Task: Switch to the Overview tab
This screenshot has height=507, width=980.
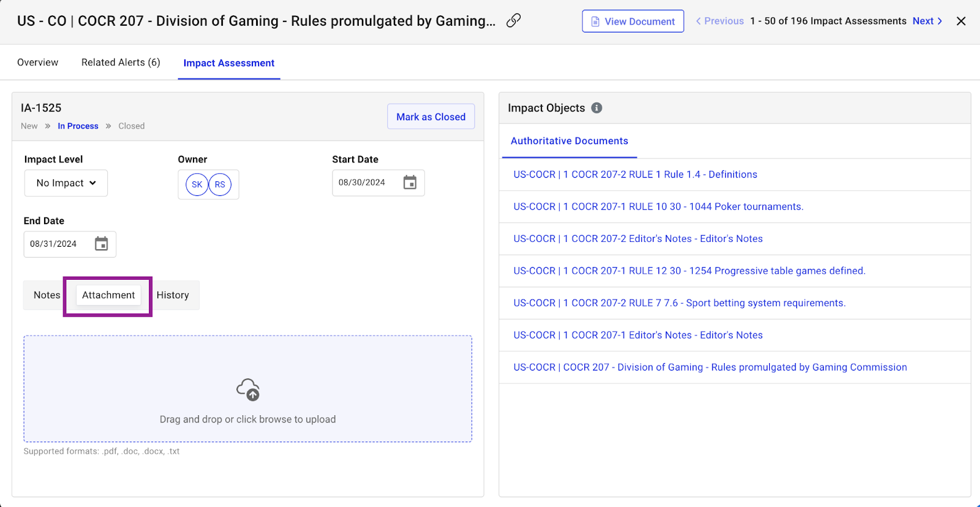Action: (x=38, y=62)
